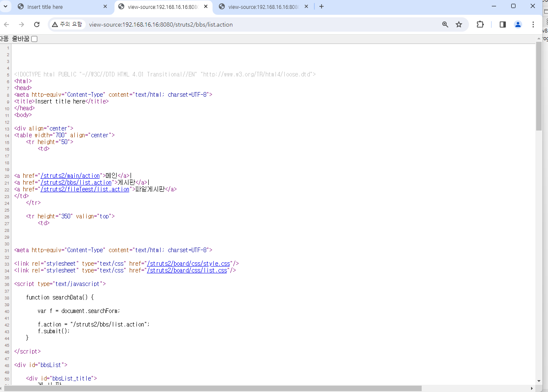Open the Chrome three-dot menu
548x392 pixels.
[533, 24]
